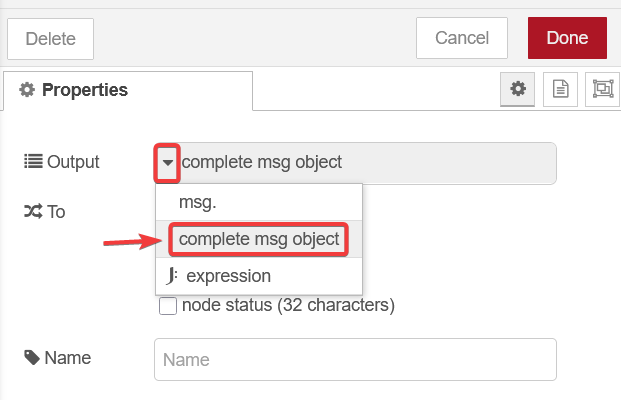The height and width of the screenshot is (400, 621).
Task: Open the complete msg object output field
Action: click(355, 163)
